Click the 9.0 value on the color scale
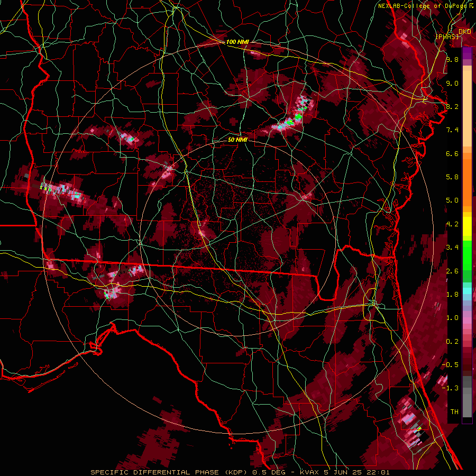Screen dimensions: 476x476 tap(452, 83)
